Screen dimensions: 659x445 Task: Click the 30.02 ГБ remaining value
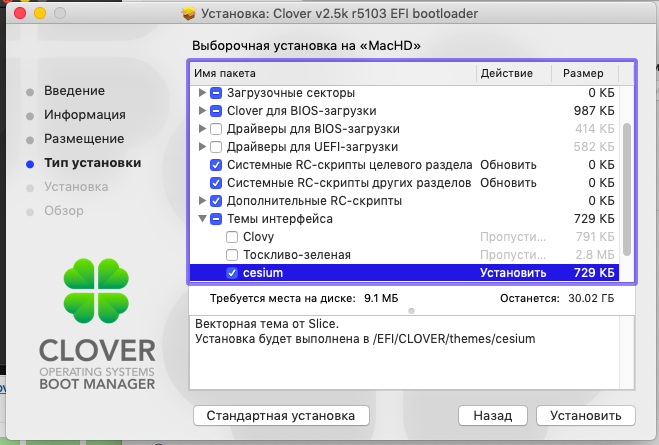click(x=591, y=298)
